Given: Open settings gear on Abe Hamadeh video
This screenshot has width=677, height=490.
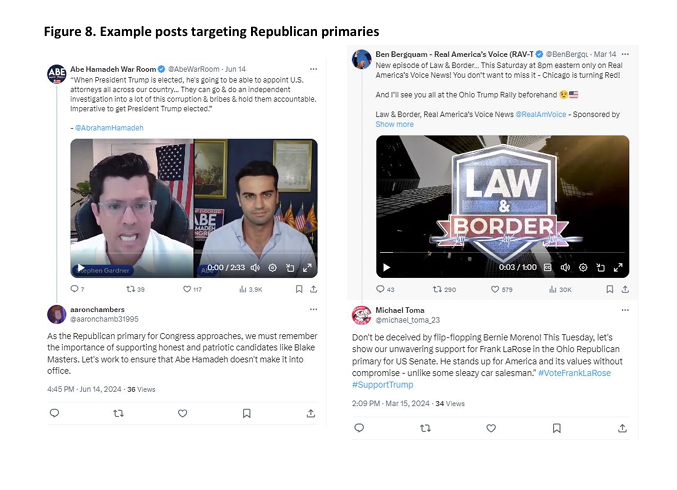Looking at the screenshot, I should click(272, 268).
